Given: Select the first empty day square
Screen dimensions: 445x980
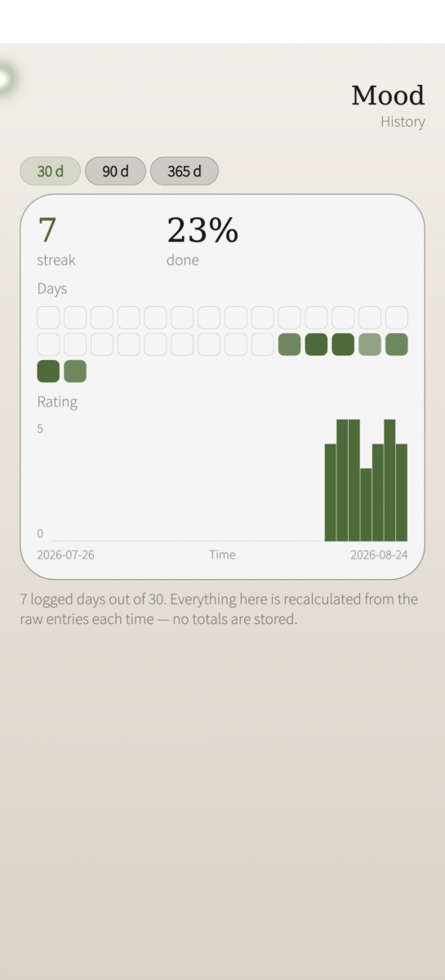Looking at the screenshot, I should tap(48, 318).
